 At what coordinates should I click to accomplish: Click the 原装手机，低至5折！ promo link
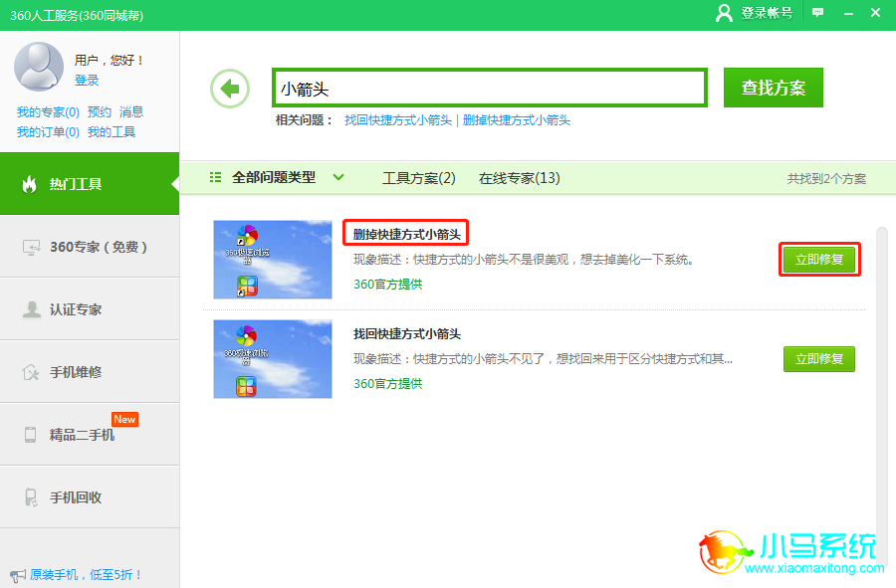(x=86, y=574)
